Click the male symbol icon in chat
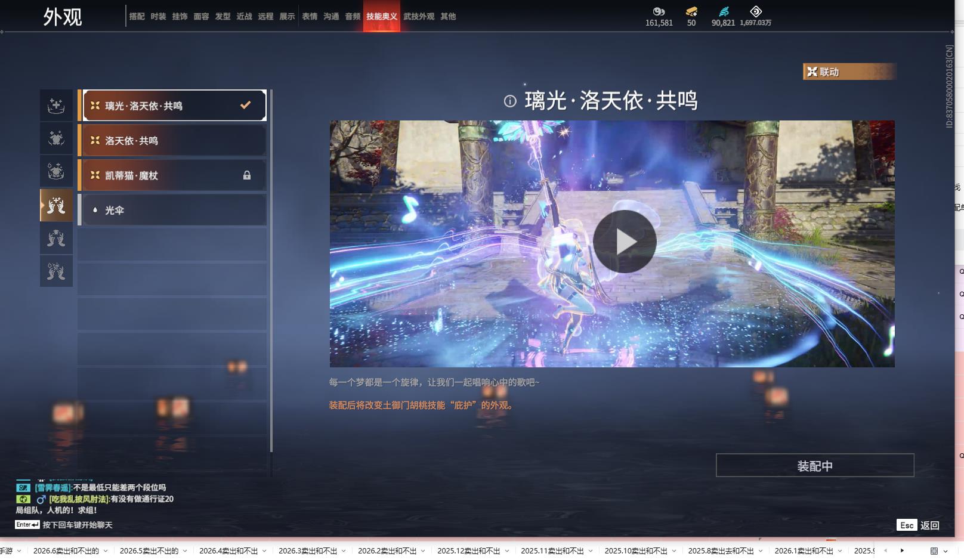This screenshot has width=964, height=560. pyautogui.click(x=41, y=499)
